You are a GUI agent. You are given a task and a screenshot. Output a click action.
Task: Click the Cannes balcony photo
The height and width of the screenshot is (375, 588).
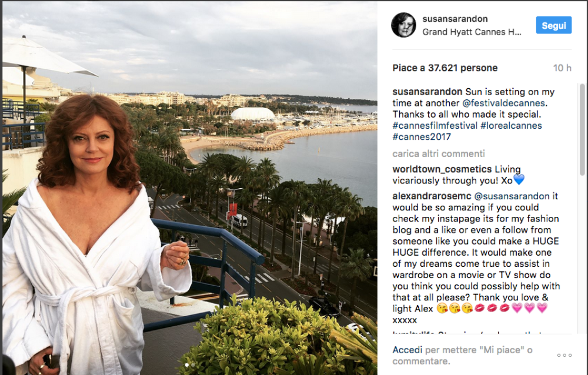tap(189, 187)
